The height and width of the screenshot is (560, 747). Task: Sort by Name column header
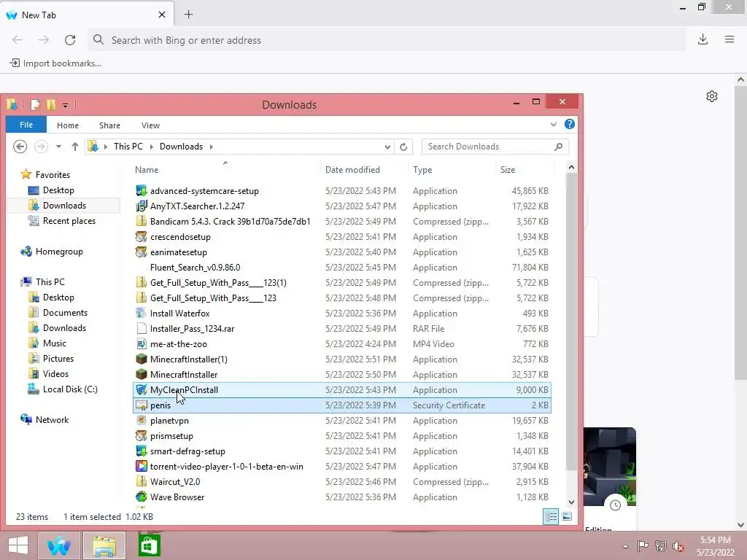[147, 169]
